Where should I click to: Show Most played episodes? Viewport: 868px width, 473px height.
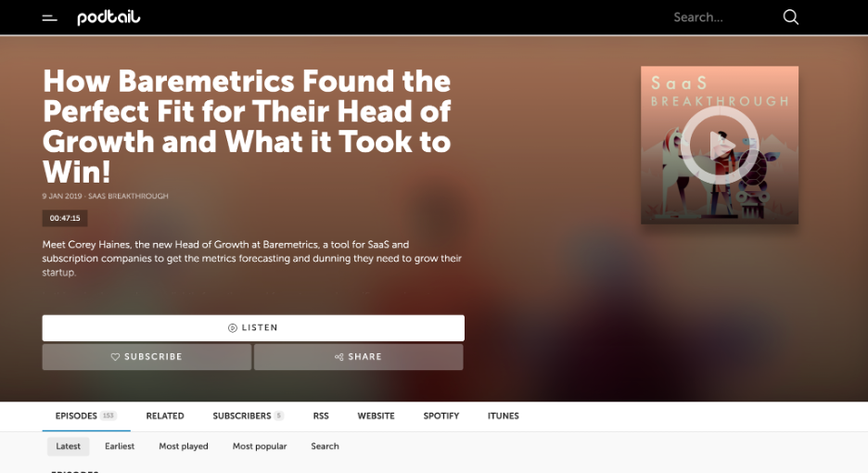[184, 446]
